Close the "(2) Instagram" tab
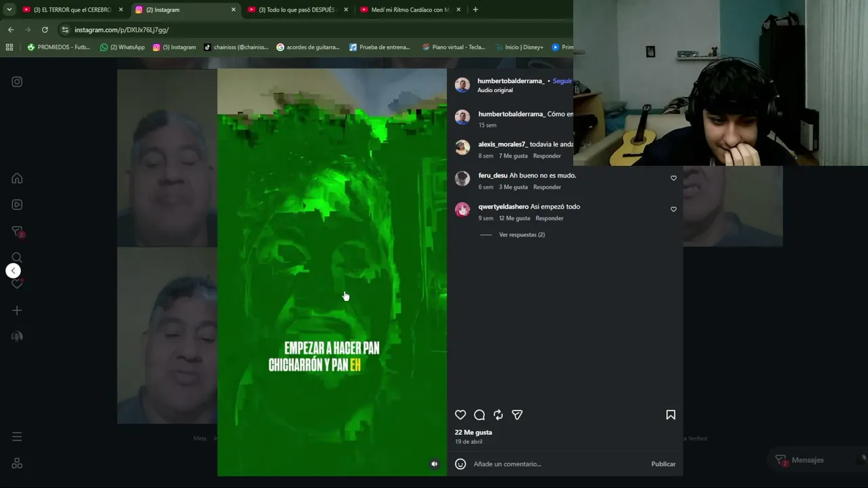Screen dimensions: 868x488 point(233,9)
